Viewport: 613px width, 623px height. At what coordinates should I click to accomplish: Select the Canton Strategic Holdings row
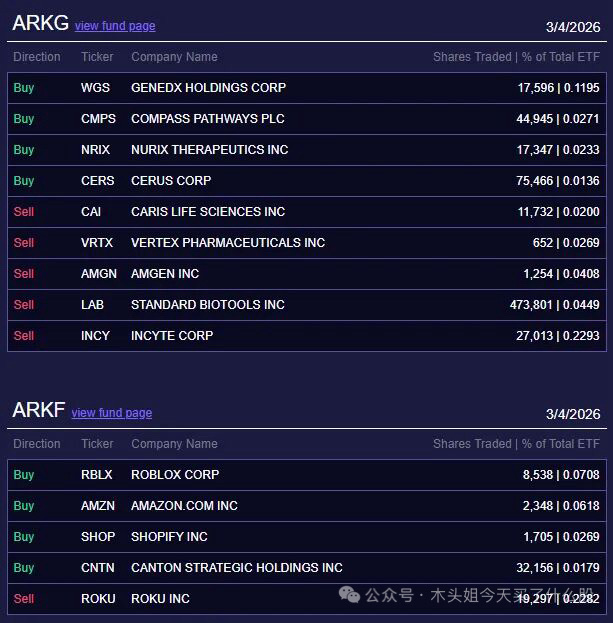click(x=306, y=568)
